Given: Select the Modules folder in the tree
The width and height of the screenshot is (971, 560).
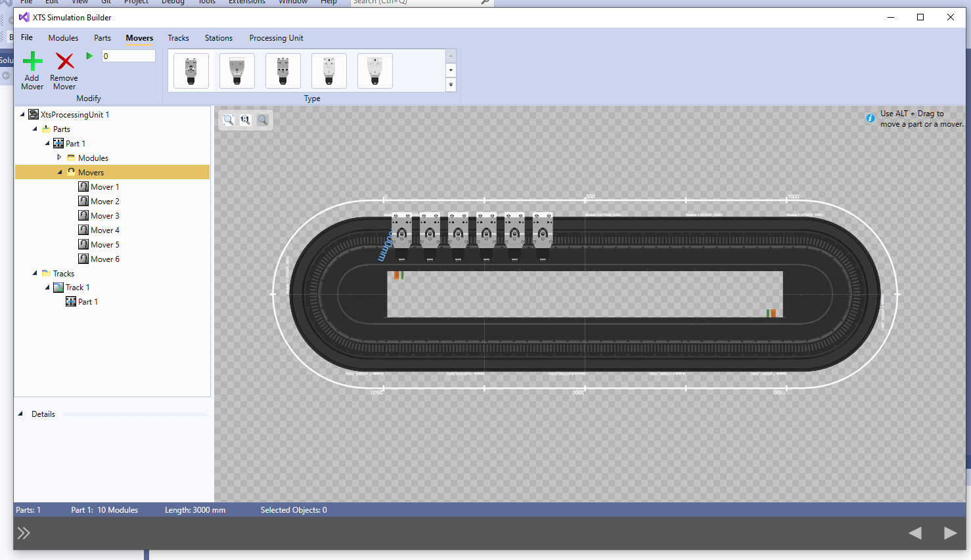Looking at the screenshot, I should tap(93, 158).
